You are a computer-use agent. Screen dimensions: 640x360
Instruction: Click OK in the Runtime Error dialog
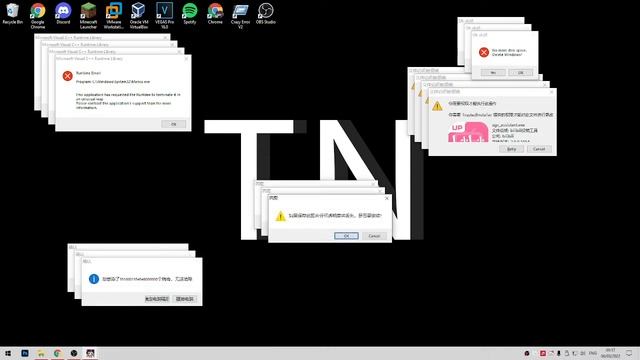[x=173, y=124]
